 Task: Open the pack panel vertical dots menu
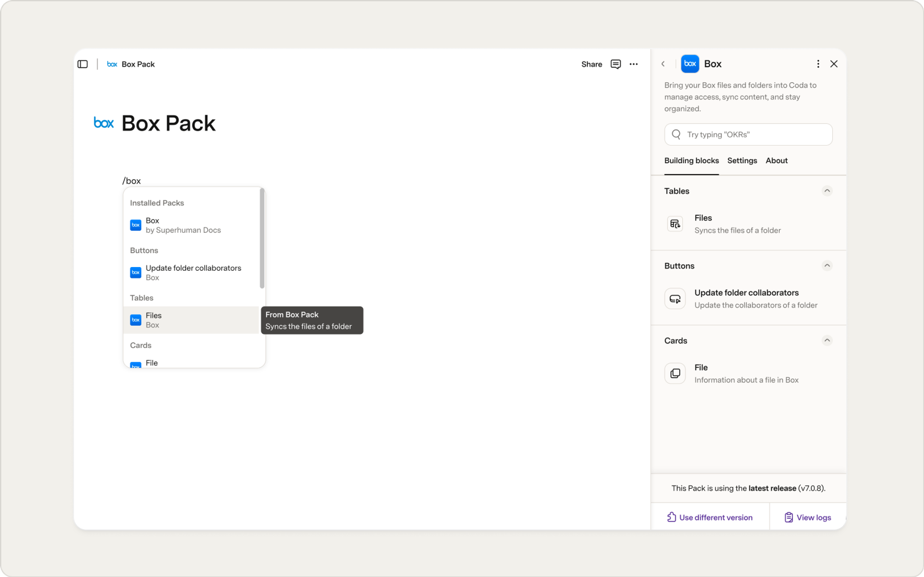pyautogui.click(x=818, y=64)
